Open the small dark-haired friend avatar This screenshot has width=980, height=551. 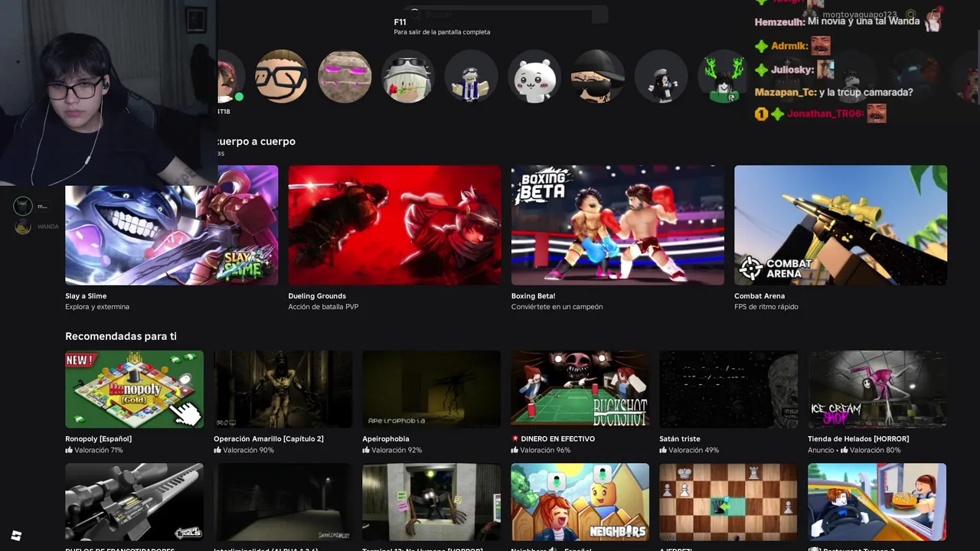pyautogui.click(x=661, y=77)
